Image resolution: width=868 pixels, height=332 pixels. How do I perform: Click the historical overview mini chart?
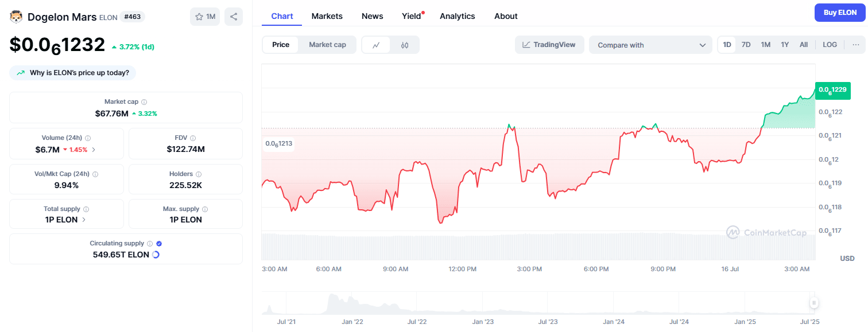[x=538, y=303]
